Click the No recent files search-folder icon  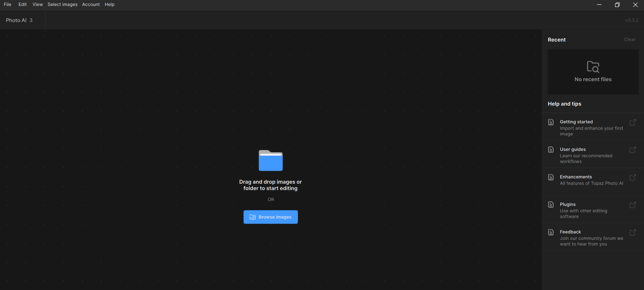[593, 67]
